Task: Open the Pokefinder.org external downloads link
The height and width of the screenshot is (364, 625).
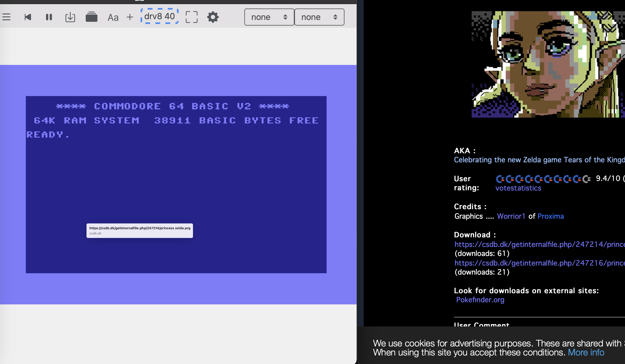Action: click(x=480, y=300)
